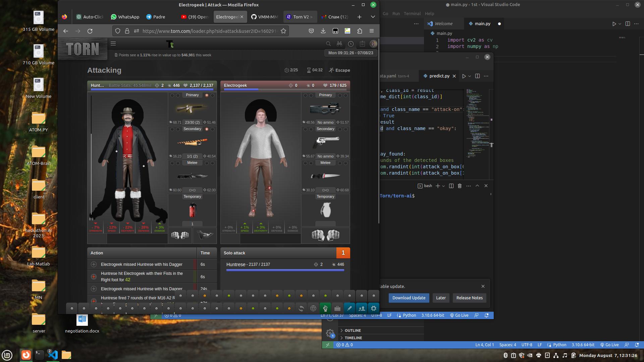Open run options dropdown beside main.py play

coord(620,24)
